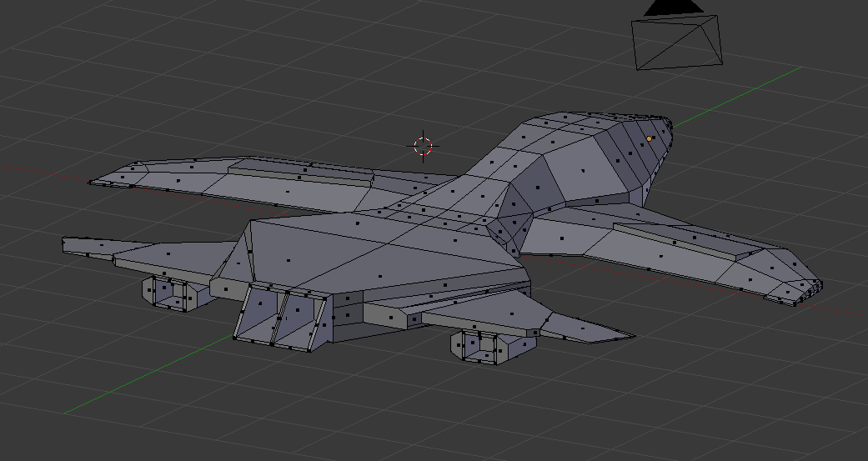The width and height of the screenshot is (868, 461).
Task: Select the large flat top rear fuselage face
Action: click(x=375, y=250)
